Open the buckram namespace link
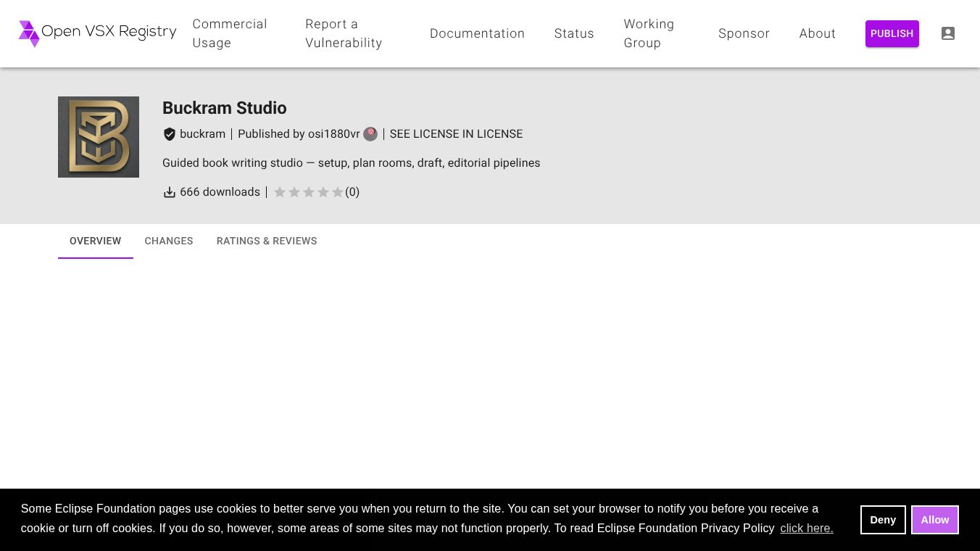The height and width of the screenshot is (551, 980). [x=202, y=134]
